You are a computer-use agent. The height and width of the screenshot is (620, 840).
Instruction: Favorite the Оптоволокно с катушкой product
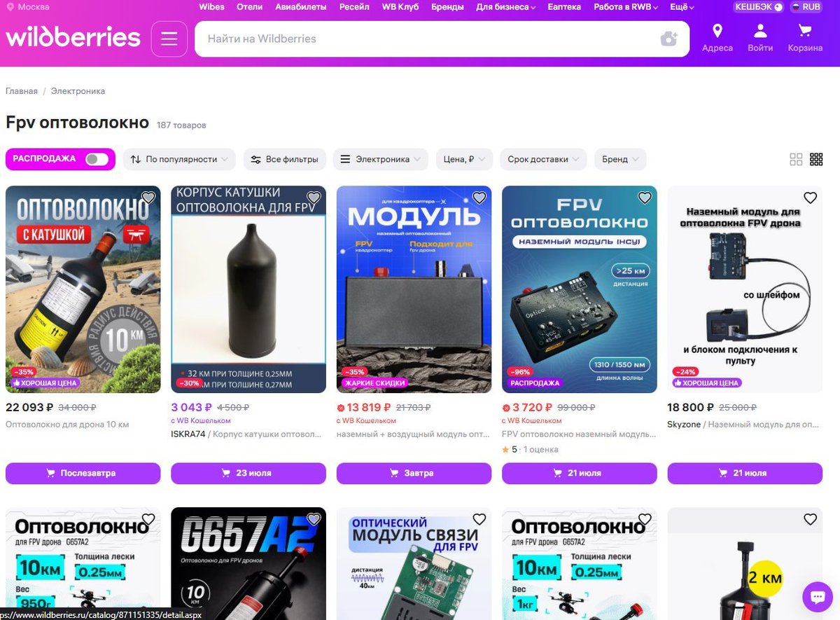pyautogui.click(x=148, y=198)
